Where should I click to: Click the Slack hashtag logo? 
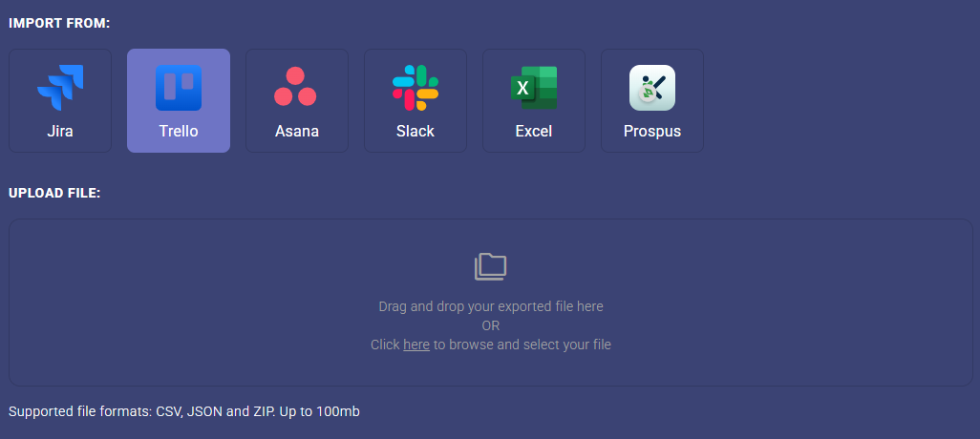coord(415,88)
